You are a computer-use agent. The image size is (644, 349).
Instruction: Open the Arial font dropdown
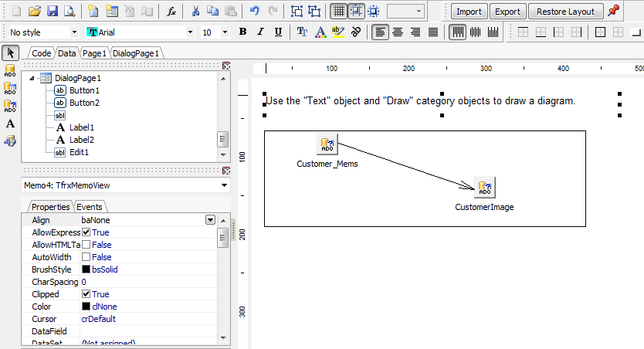(190, 32)
